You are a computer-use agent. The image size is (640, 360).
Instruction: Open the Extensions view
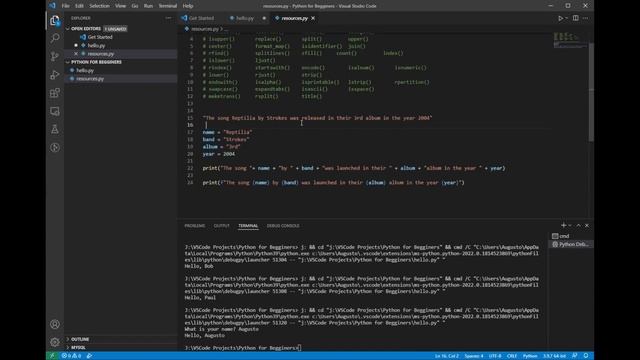pyautogui.click(x=55, y=93)
